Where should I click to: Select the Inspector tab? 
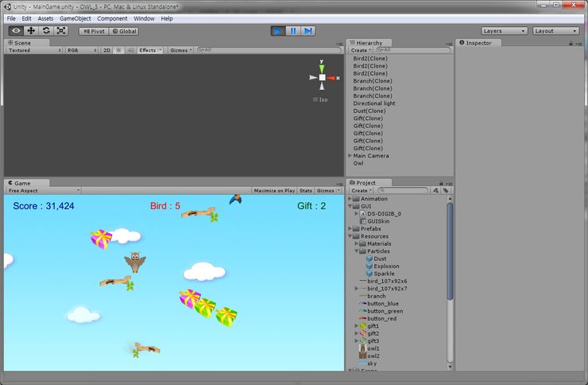[478, 43]
